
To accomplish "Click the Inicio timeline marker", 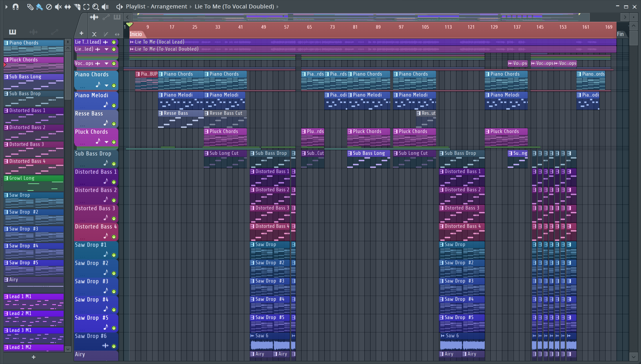I will tap(136, 34).
